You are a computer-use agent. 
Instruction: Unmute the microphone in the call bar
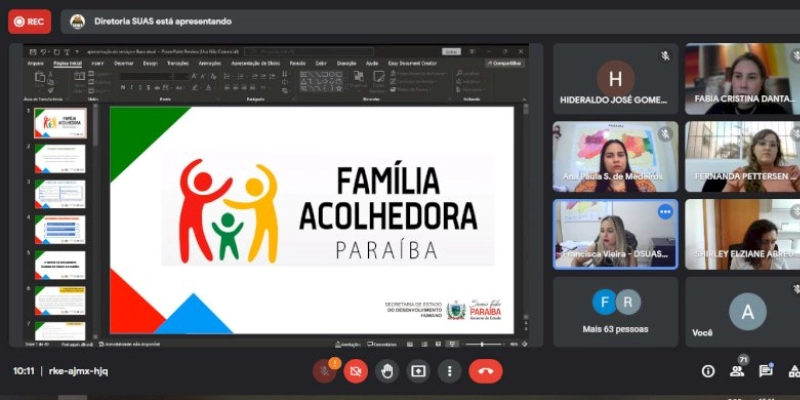[324, 371]
